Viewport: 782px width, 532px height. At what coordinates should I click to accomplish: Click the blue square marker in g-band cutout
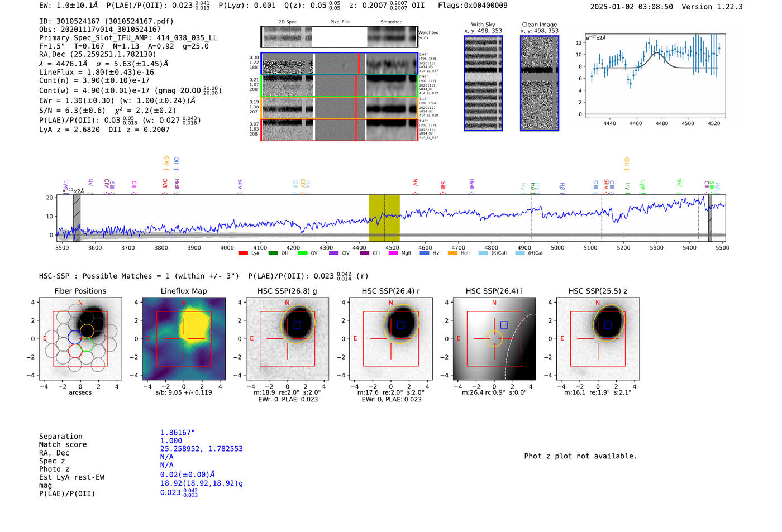[x=297, y=325]
